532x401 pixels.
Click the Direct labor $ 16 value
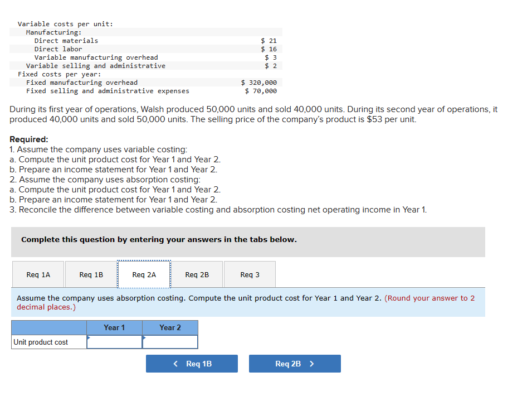[269, 49]
